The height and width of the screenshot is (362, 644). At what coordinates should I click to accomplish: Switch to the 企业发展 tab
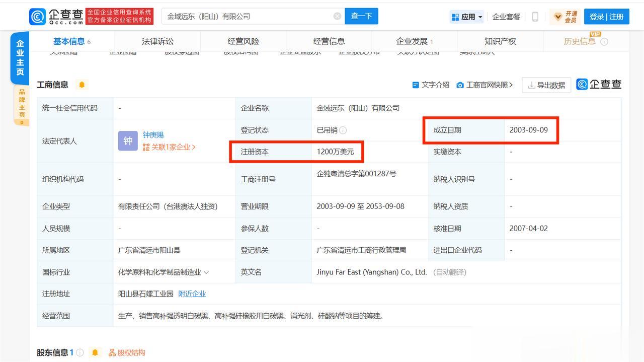coord(415,41)
